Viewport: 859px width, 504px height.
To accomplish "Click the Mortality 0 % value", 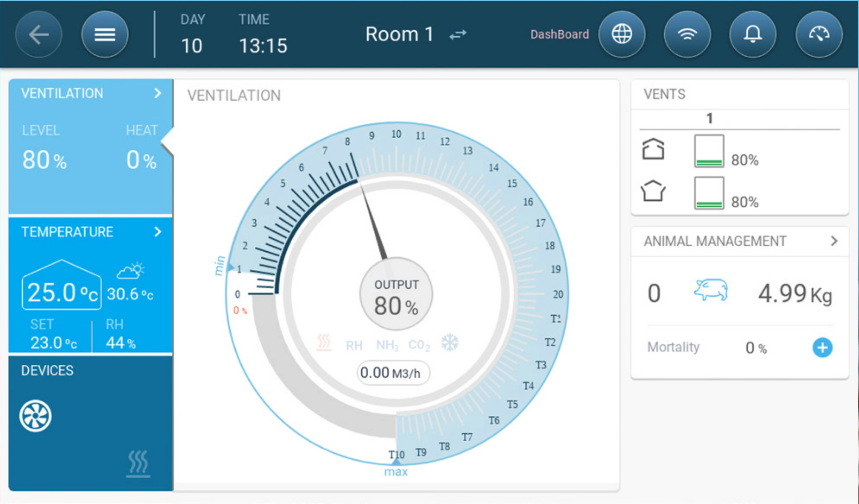I will click(756, 348).
